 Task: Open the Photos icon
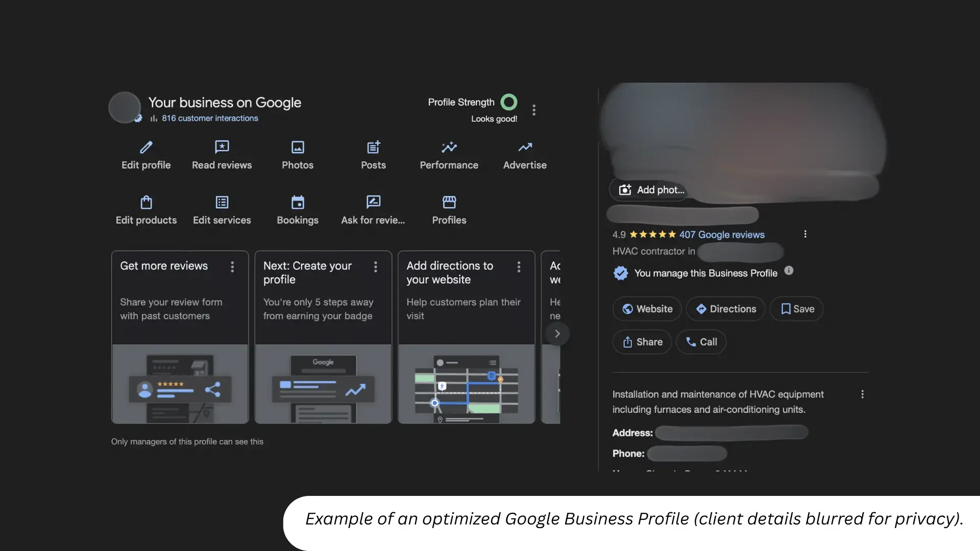298,147
